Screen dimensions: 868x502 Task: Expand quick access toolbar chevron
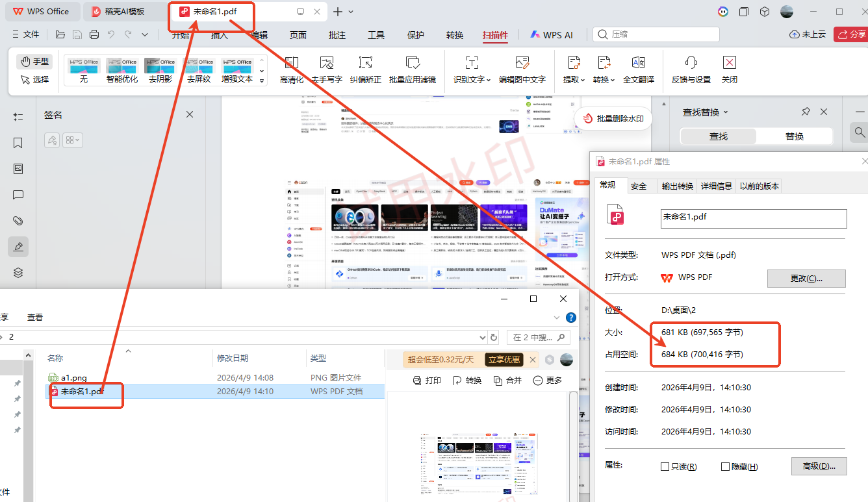145,34
